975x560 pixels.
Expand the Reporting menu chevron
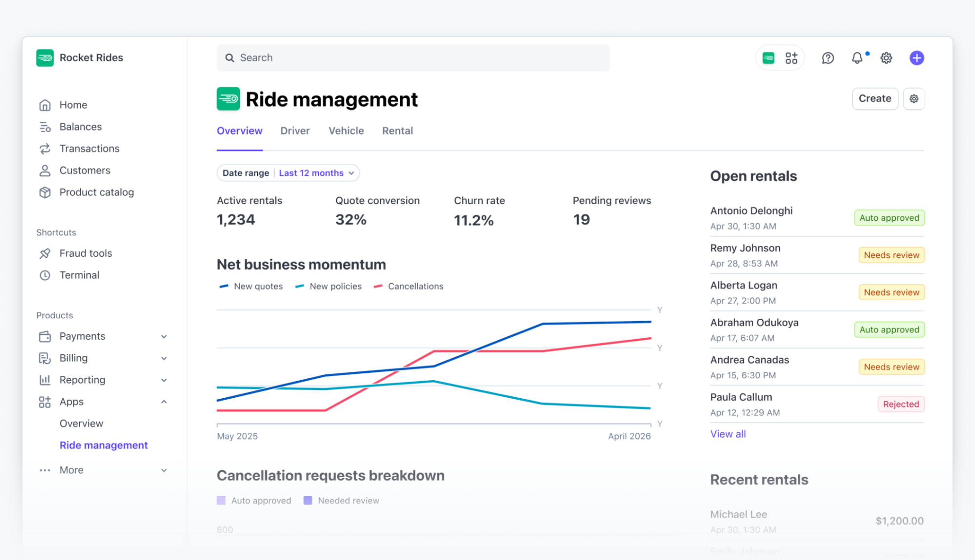[164, 380]
